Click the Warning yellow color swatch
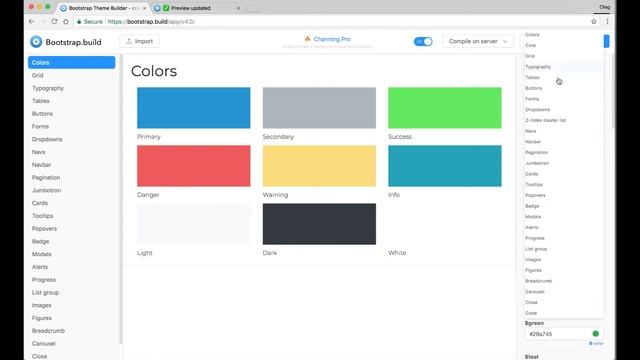The height and width of the screenshot is (360, 640). click(319, 166)
